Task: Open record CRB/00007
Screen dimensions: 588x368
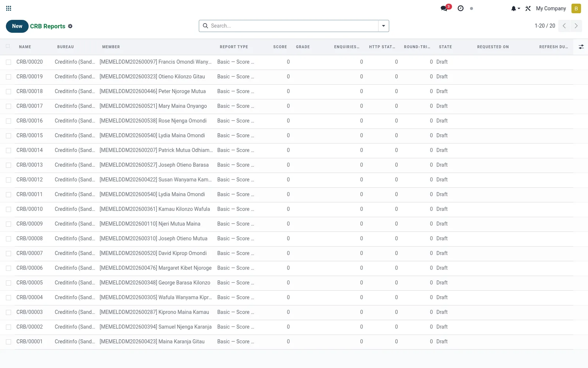Action: 29,253
